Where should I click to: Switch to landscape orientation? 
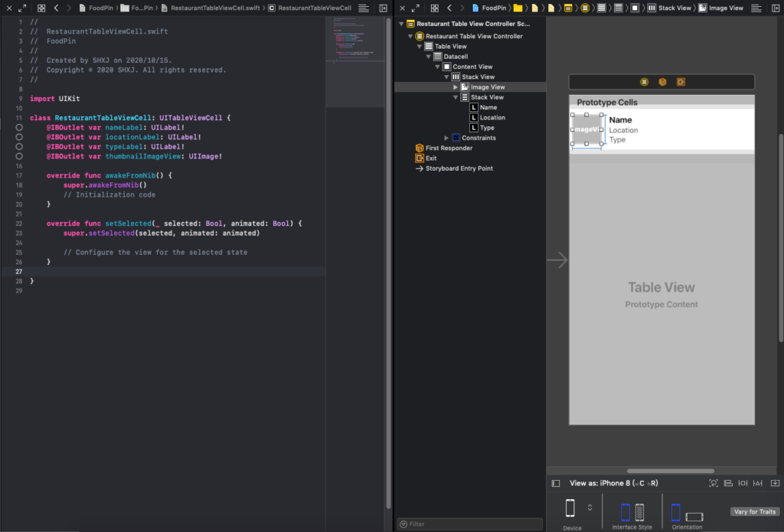click(694, 517)
